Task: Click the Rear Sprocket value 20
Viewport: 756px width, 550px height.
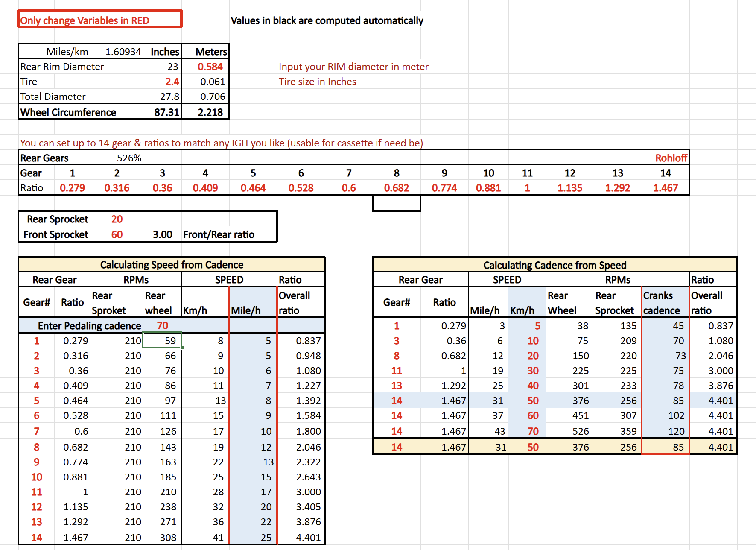Action: 117,219
